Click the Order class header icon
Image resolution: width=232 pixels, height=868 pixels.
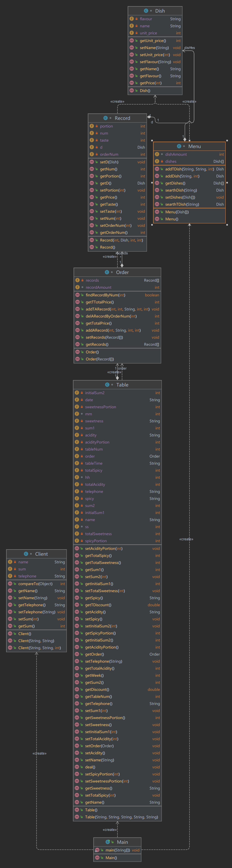coord(107,272)
